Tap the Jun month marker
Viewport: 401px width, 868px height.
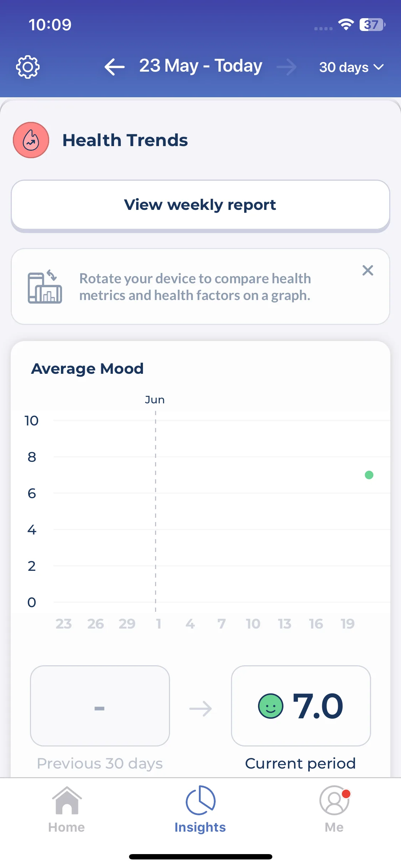[155, 400]
